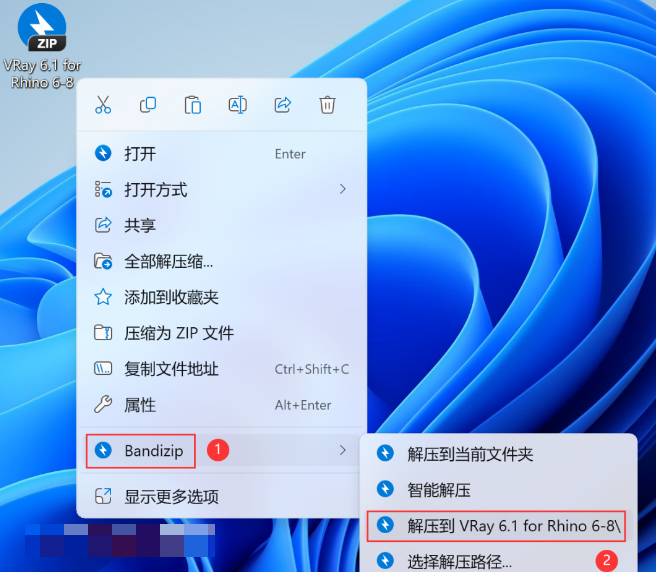Click the Bandizip icon beside 打开
The image size is (656, 572).
tap(103, 153)
